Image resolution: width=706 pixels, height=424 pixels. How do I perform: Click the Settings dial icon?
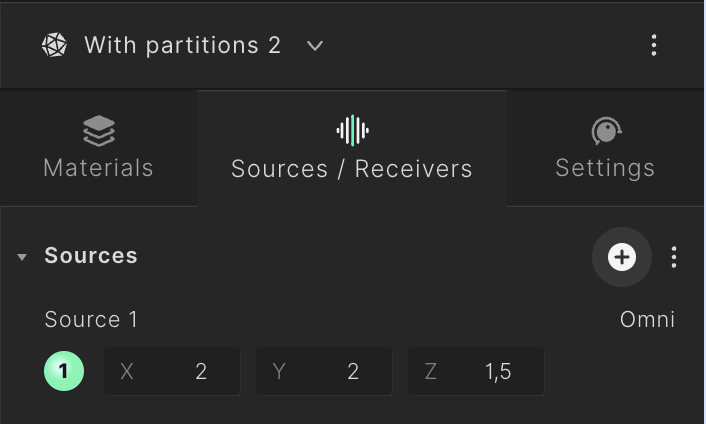[x=606, y=131]
